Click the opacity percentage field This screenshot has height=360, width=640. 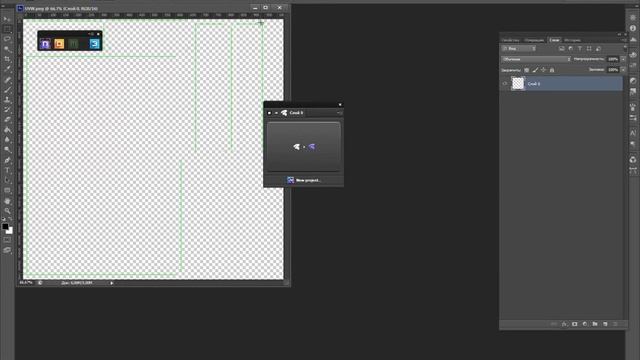click(613, 59)
